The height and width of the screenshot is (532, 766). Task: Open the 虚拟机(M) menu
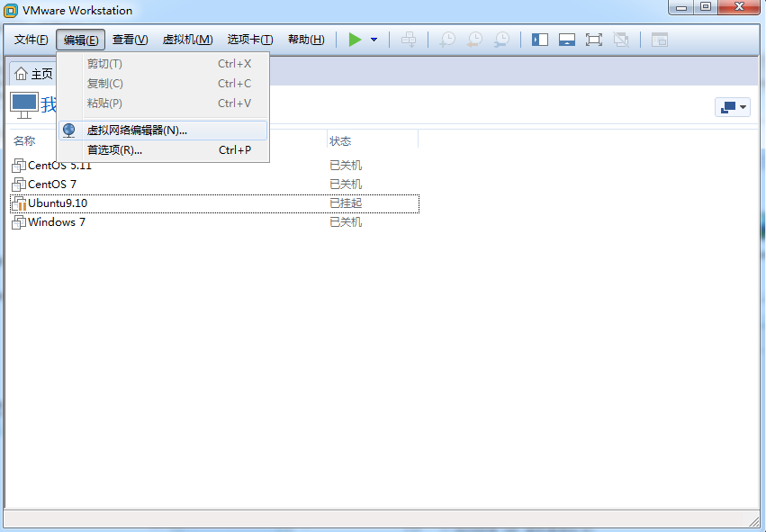click(187, 40)
